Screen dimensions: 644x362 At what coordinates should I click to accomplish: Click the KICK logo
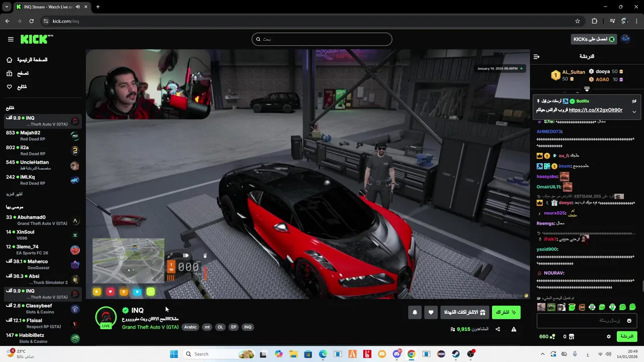point(37,39)
